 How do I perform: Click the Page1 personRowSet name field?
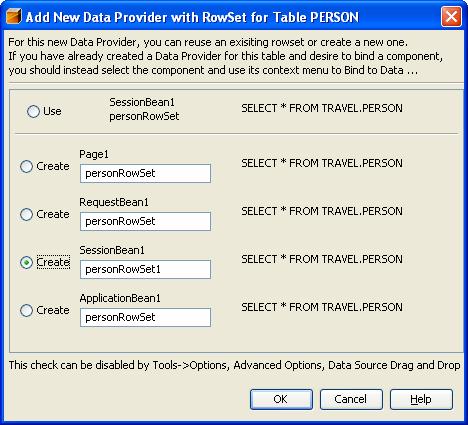pyautogui.click(x=145, y=173)
